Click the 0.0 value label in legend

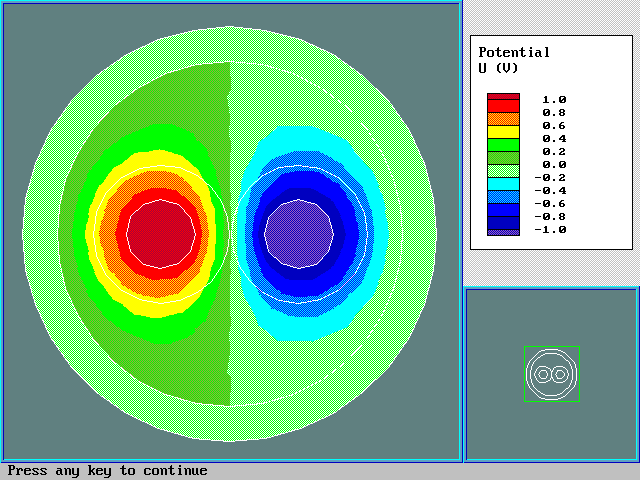(554, 164)
